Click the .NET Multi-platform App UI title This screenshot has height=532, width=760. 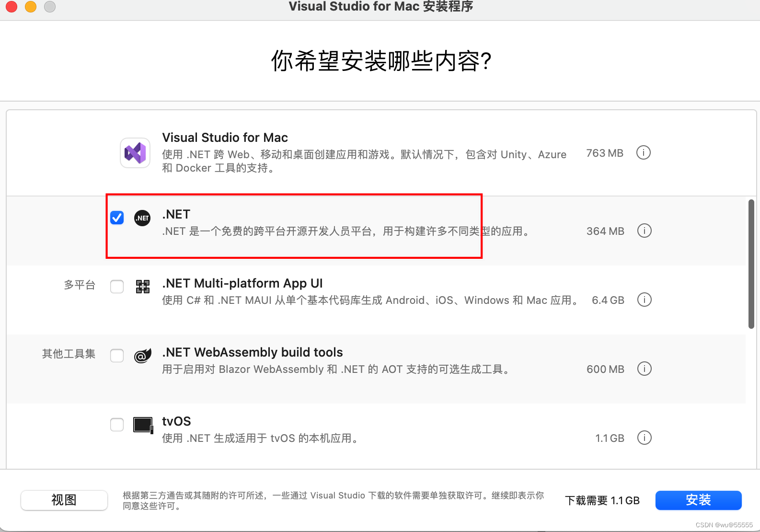point(242,283)
